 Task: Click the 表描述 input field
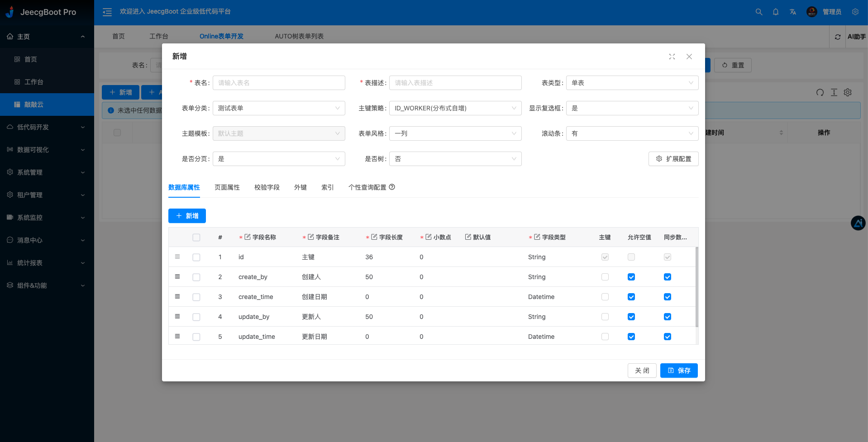click(455, 83)
